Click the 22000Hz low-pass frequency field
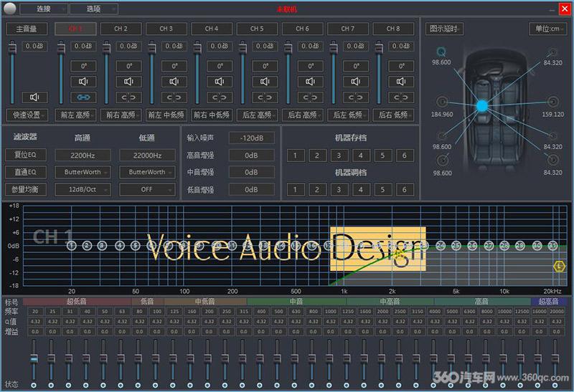 [x=147, y=155]
